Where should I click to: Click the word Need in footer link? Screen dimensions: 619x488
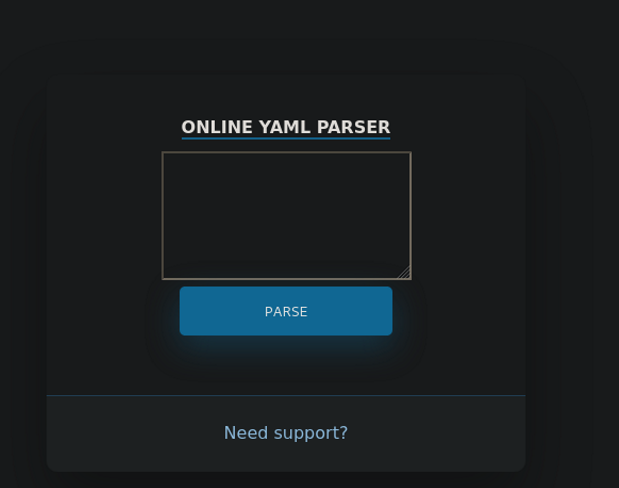tap(246, 433)
